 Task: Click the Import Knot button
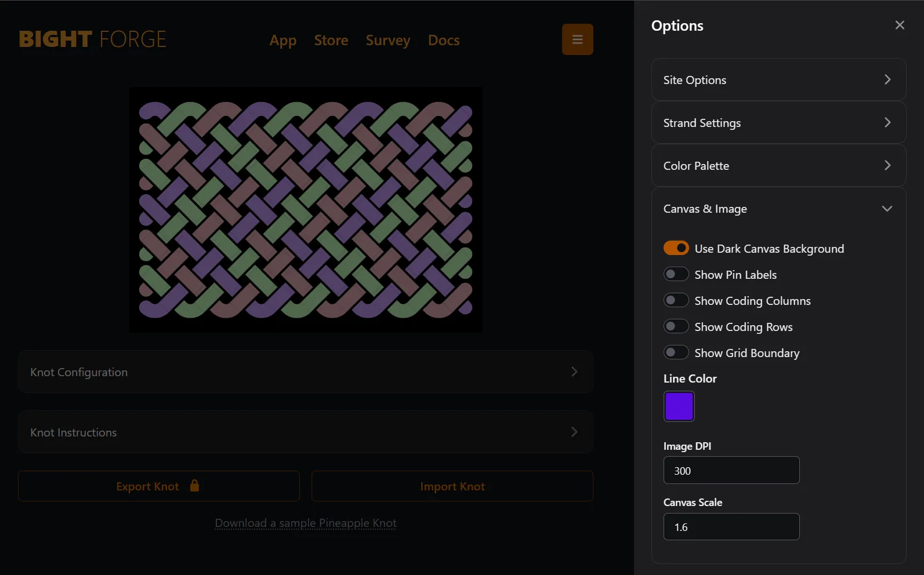point(452,486)
